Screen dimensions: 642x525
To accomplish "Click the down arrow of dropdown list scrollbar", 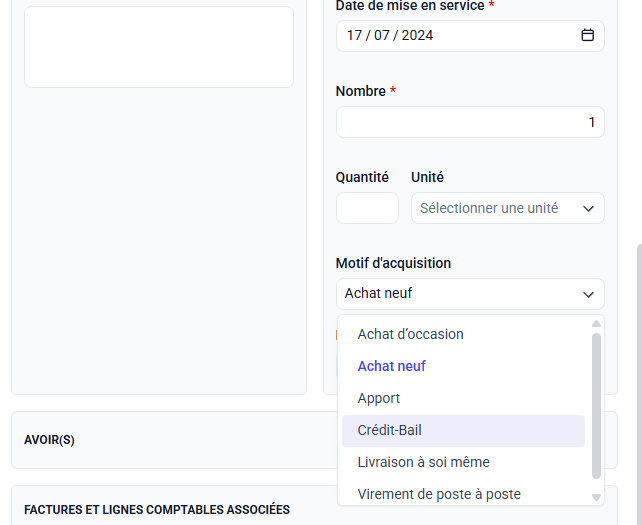I will (597, 497).
